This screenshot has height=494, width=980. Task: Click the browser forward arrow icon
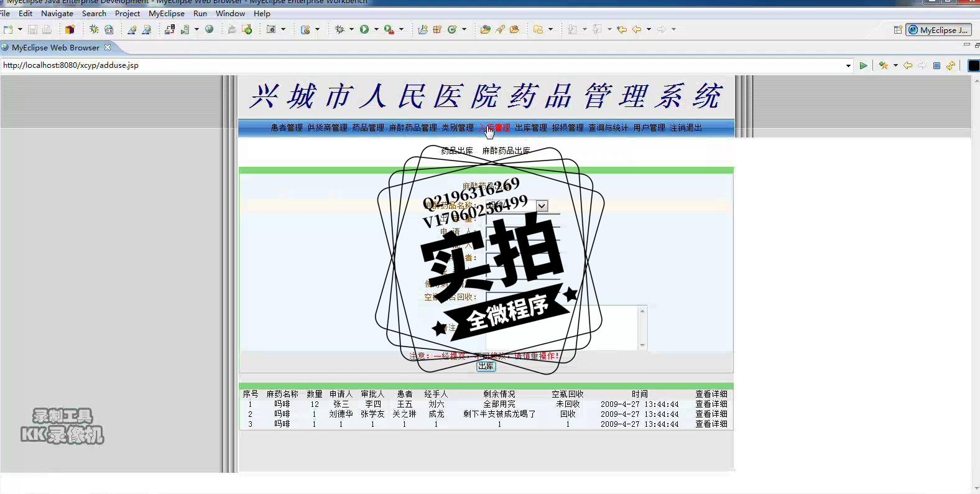click(x=922, y=65)
